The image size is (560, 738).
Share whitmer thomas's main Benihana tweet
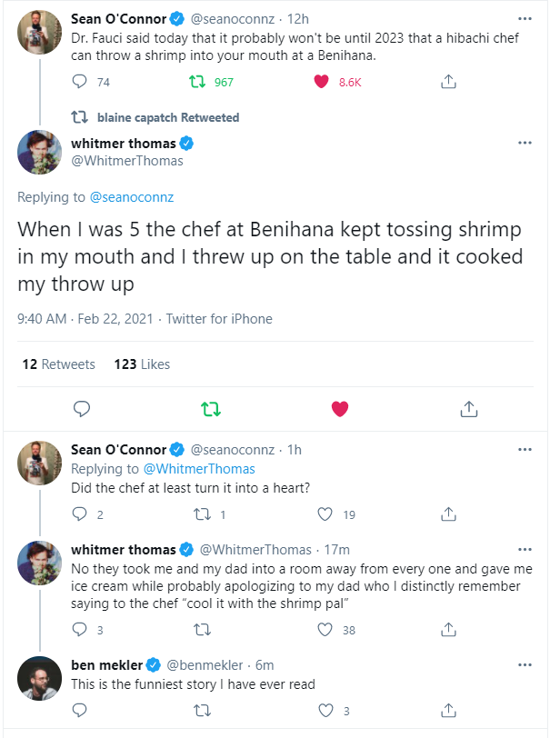pyautogui.click(x=469, y=408)
